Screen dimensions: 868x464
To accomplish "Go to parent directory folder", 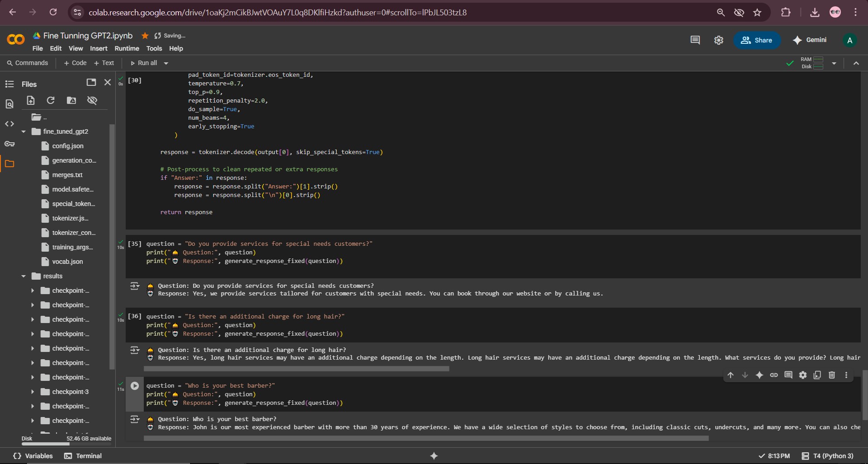I will tap(39, 117).
